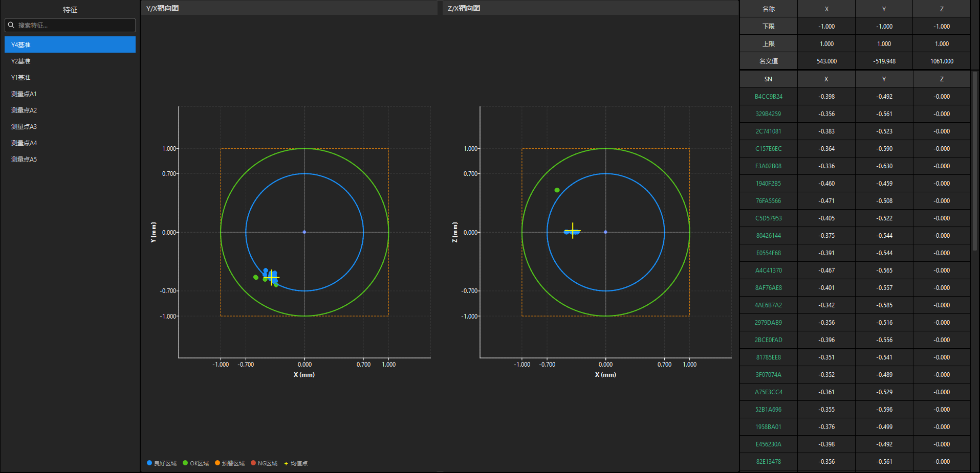Screen dimensions: 980x473
Task: Open serial number C157E6EC
Action: click(768, 149)
